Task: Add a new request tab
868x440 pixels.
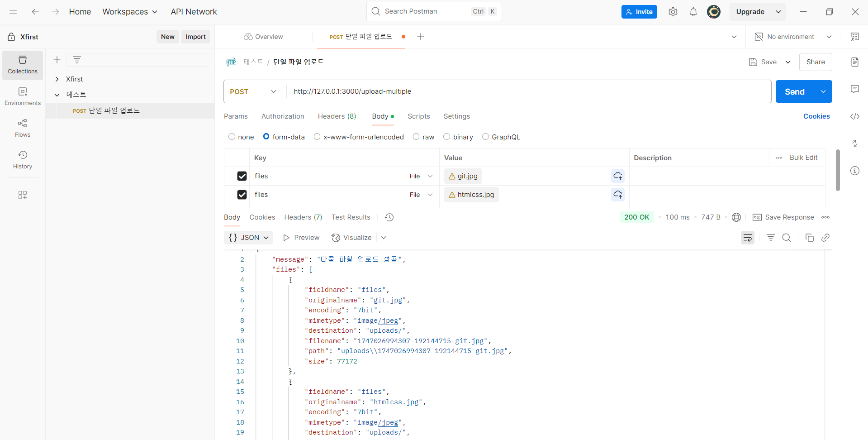Action: coord(421,37)
